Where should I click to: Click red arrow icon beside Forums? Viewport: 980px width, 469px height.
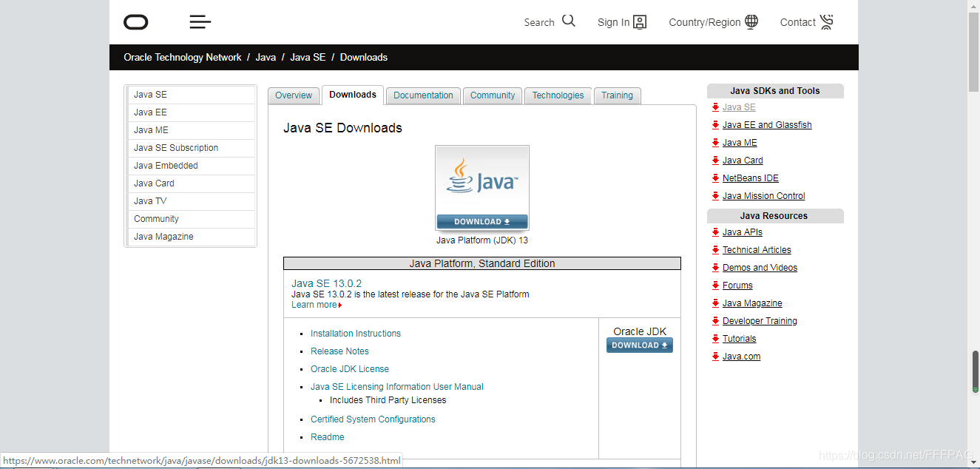pos(715,286)
